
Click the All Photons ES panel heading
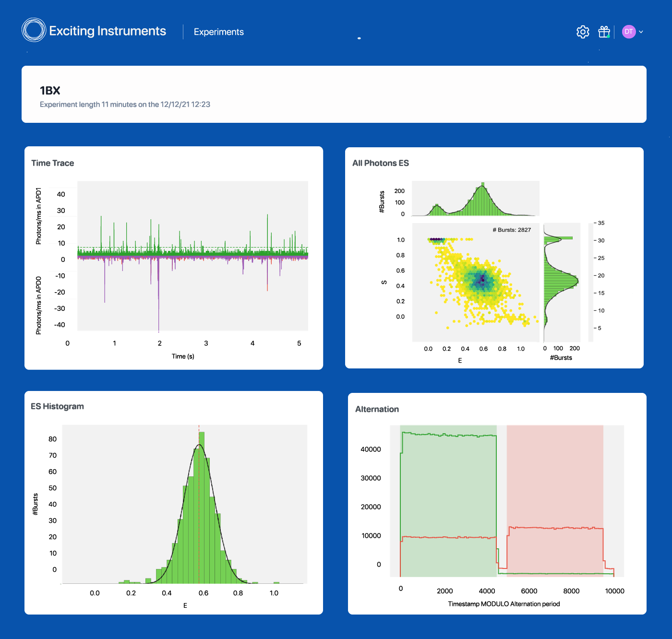(x=380, y=163)
